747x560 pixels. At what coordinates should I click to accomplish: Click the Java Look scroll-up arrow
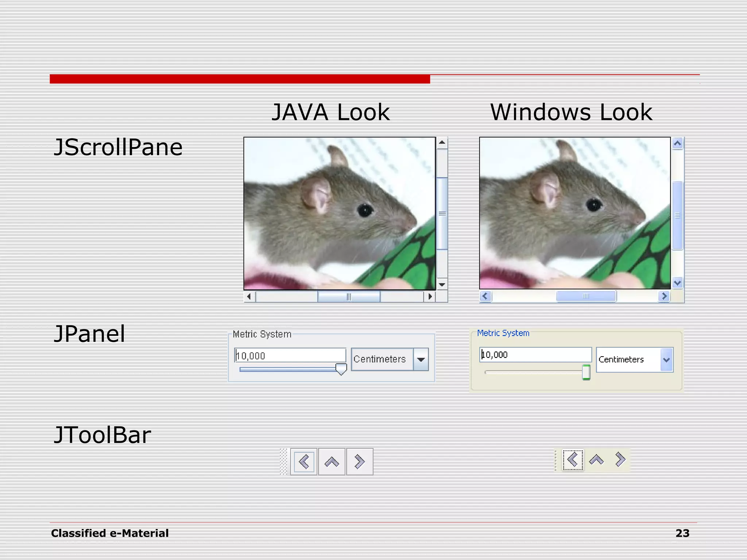click(442, 143)
